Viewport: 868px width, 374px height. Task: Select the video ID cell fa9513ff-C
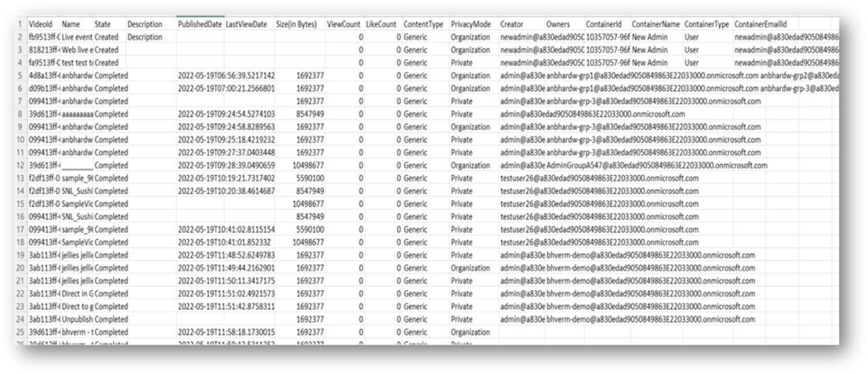[x=43, y=63]
